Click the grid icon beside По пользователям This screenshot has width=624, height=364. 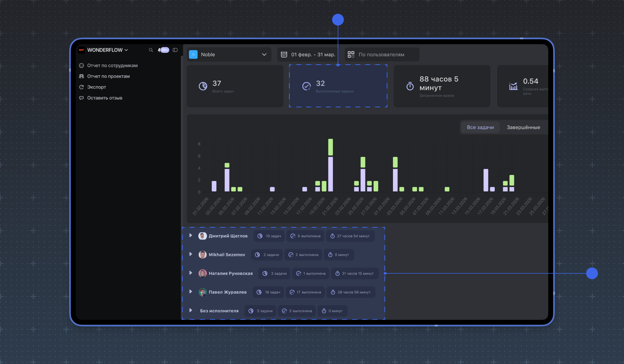pyautogui.click(x=351, y=55)
